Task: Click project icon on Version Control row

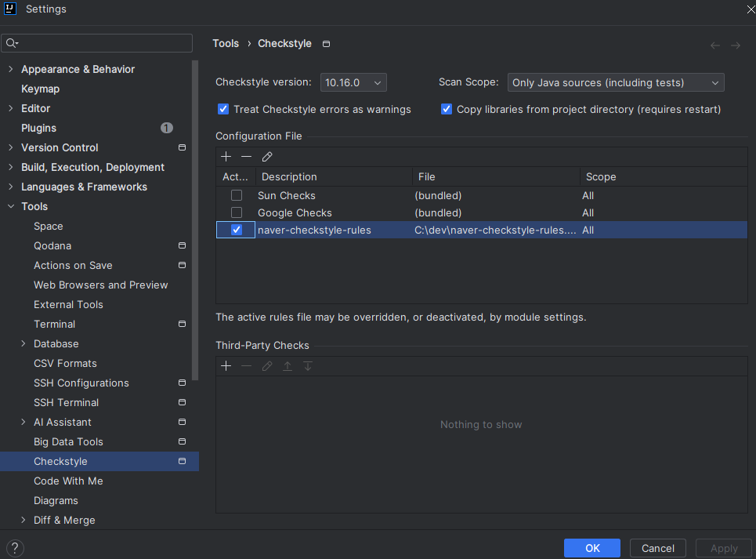Action: 183,147
